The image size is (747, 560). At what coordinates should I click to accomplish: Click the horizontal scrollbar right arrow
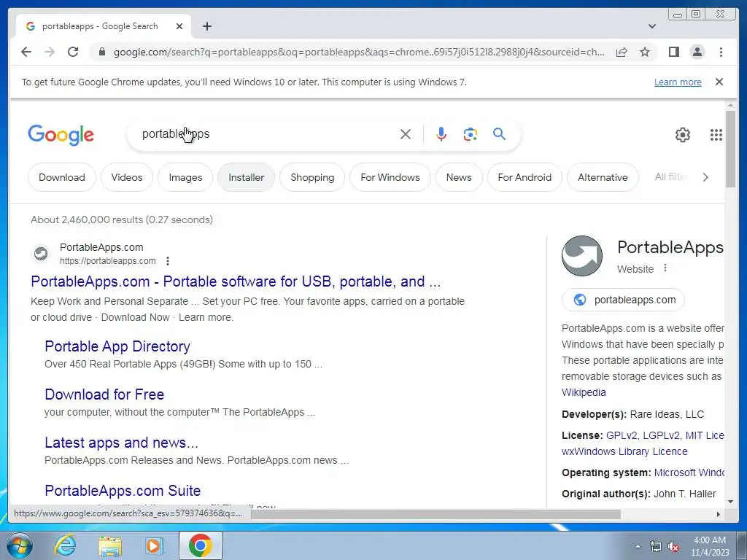(x=719, y=514)
